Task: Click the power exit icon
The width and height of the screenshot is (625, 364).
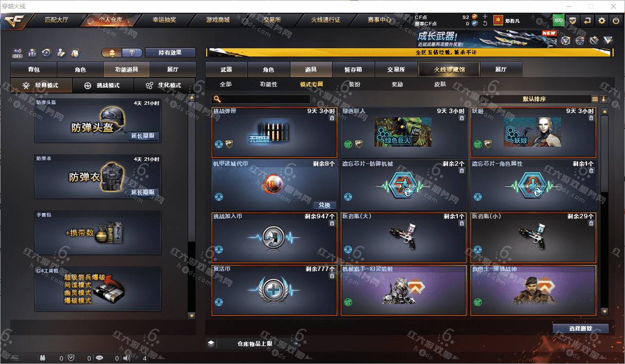Action: click(616, 20)
